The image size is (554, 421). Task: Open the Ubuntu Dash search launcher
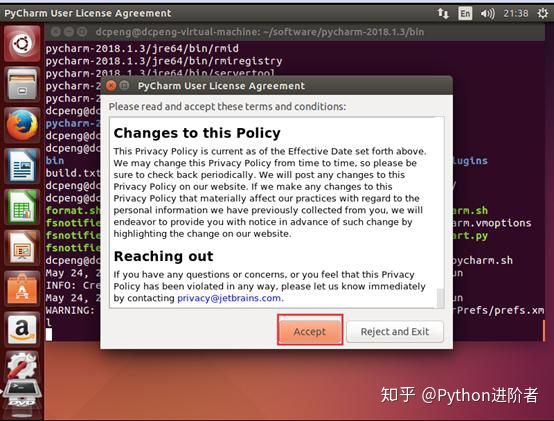pos(22,43)
